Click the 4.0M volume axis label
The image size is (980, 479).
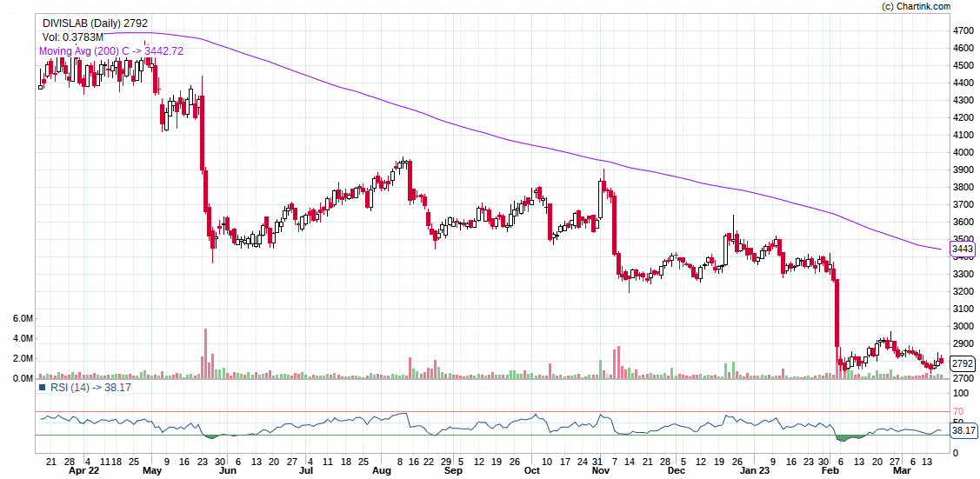point(23,338)
